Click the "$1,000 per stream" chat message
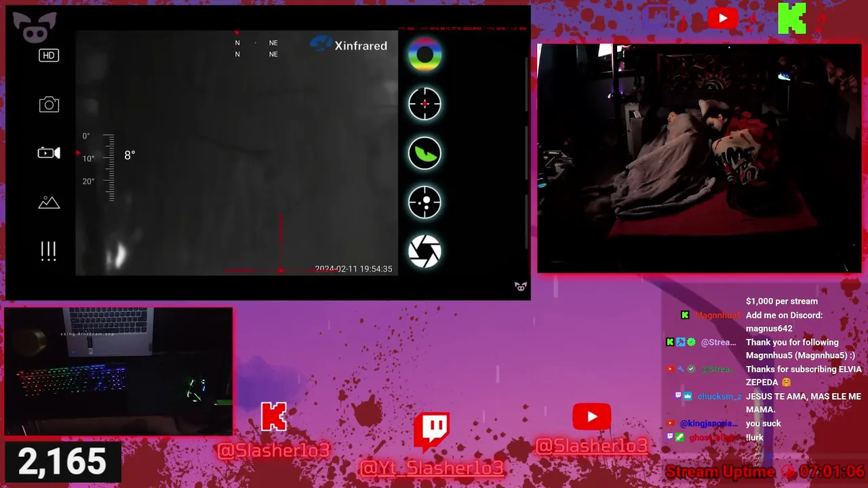The width and height of the screenshot is (868, 488). 782,302
